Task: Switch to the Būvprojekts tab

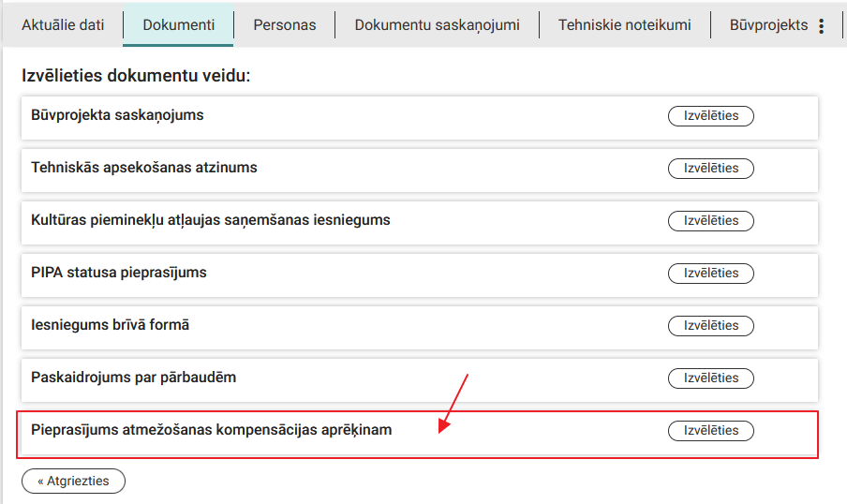Action: (768, 25)
